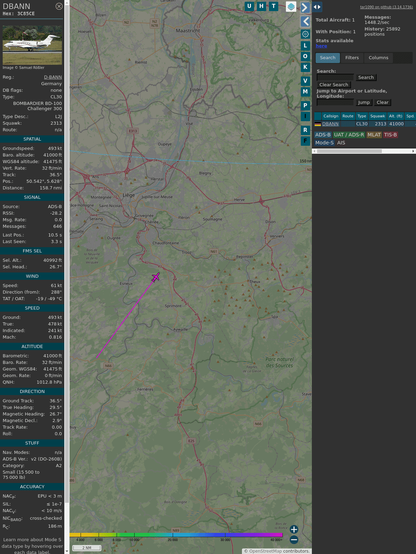Toggle TIS-B source filter
416x554 pixels.
(x=391, y=135)
